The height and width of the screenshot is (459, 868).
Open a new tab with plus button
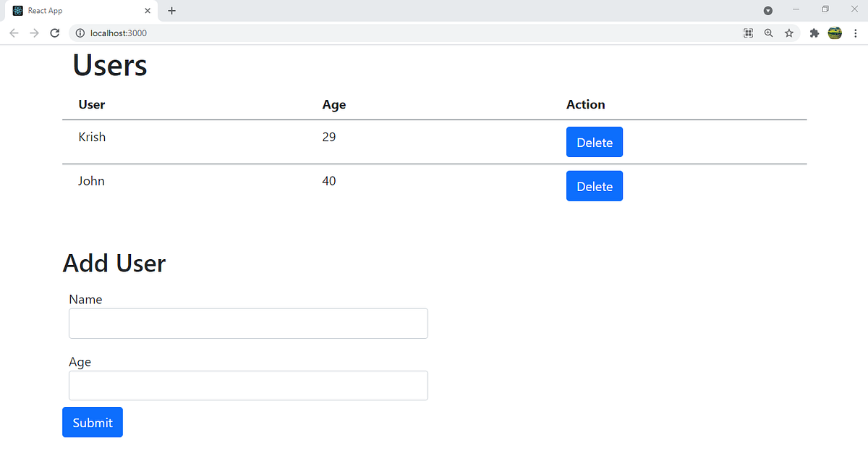171,11
